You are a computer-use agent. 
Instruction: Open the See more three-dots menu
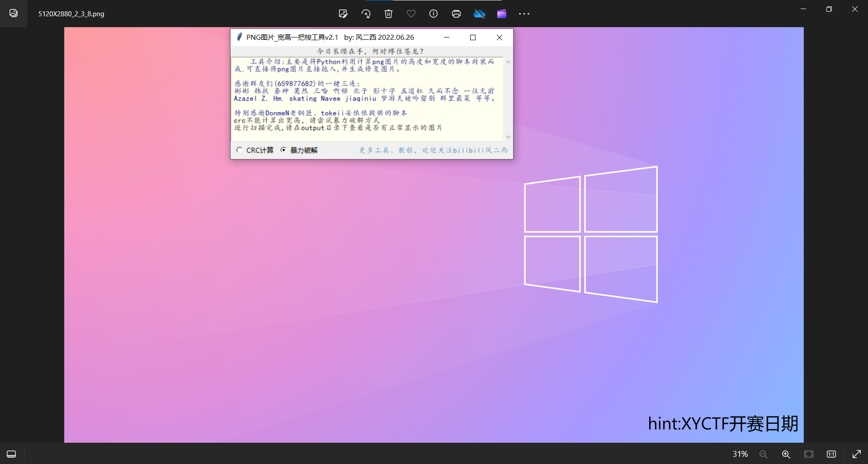click(524, 14)
